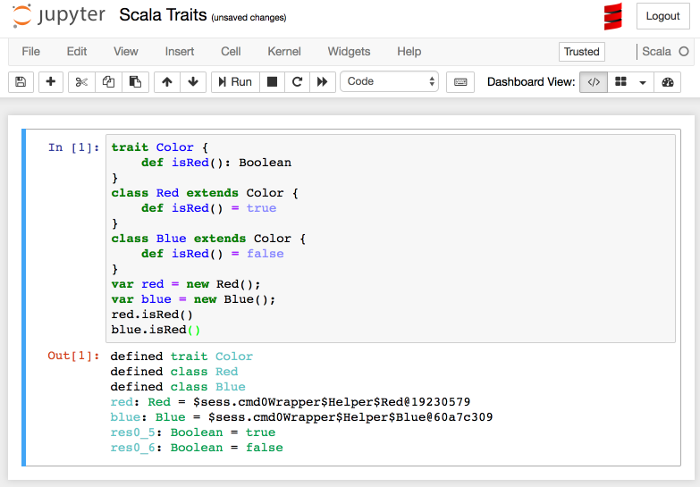Click the 'Dashboard View:' label
This screenshot has width=700, height=487.
point(531,82)
